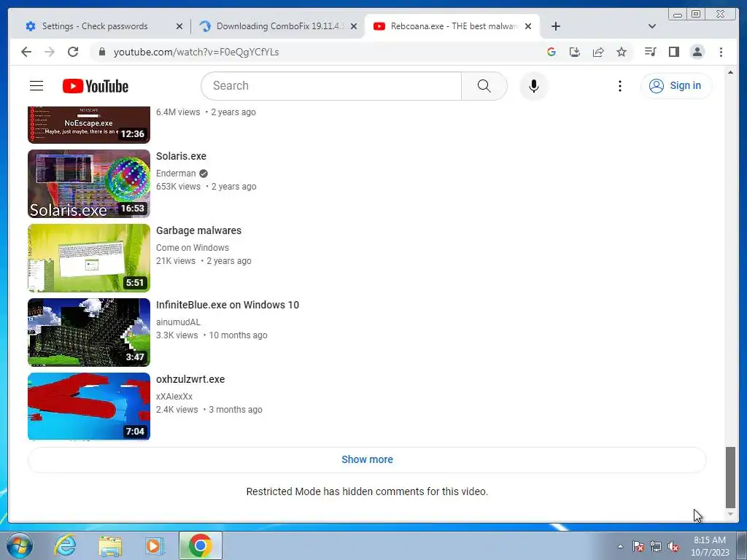Open the Solaris.exe video title
The height and width of the screenshot is (560, 747).
click(x=181, y=156)
